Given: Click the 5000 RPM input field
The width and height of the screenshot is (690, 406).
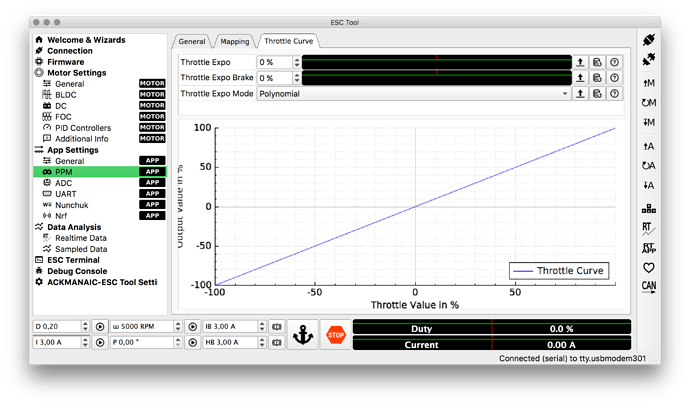Looking at the screenshot, I should [142, 327].
